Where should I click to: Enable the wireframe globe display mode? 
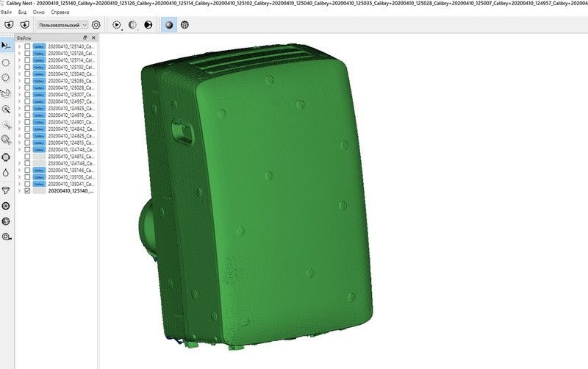coord(184,24)
